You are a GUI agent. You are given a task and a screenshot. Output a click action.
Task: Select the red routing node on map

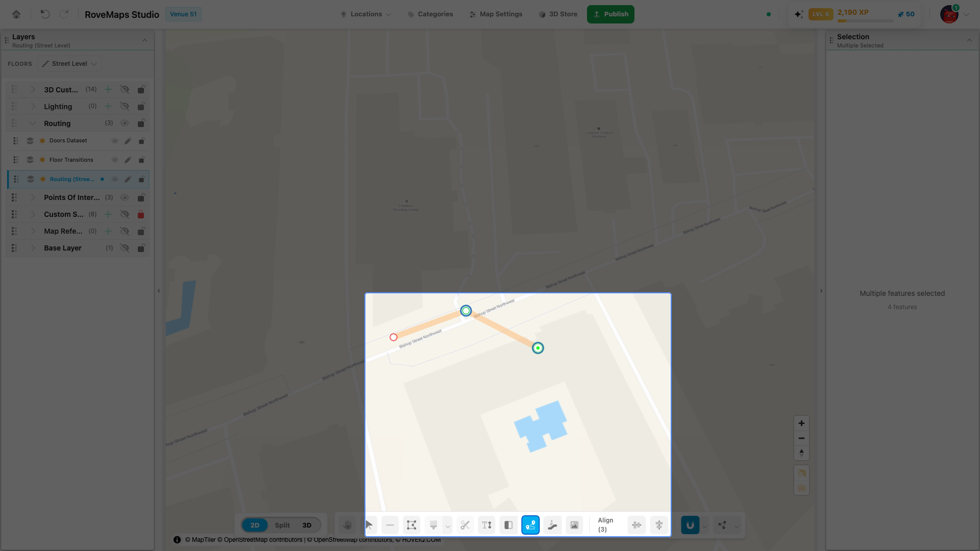pos(394,337)
